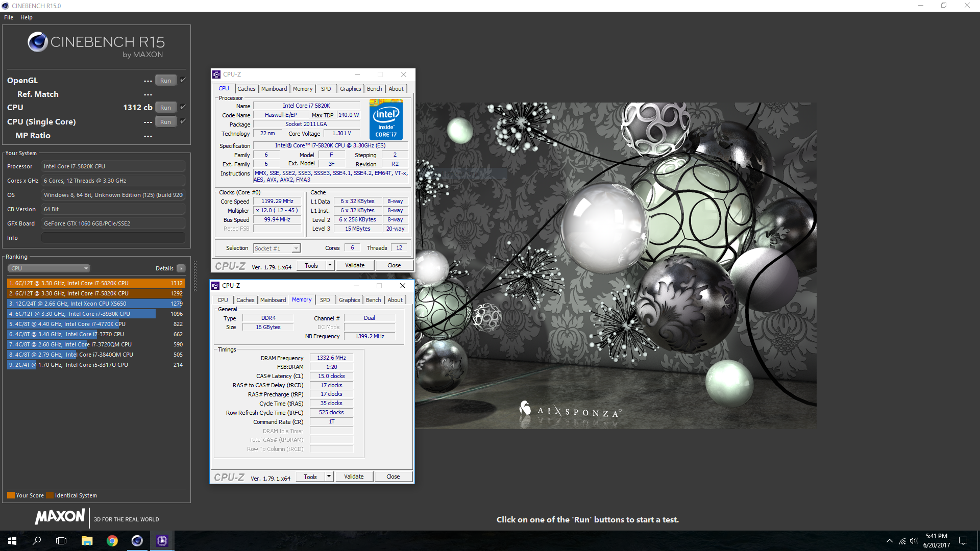The image size is (980, 551).
Task: Switch to Bench tab in lower CPU-Z
Action: click(374, 300)
